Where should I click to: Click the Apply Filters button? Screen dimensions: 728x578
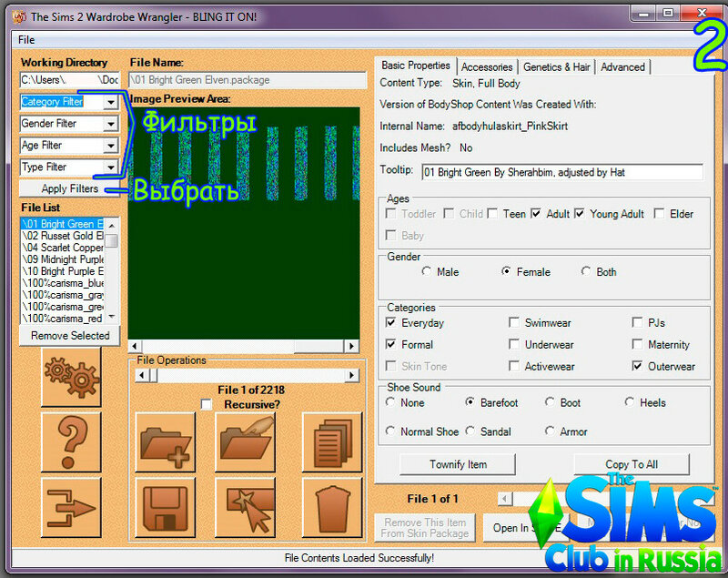pos(70,188)
